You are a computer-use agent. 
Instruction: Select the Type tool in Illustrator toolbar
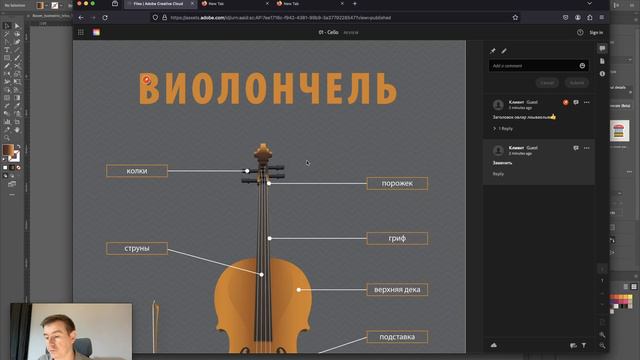7,50
